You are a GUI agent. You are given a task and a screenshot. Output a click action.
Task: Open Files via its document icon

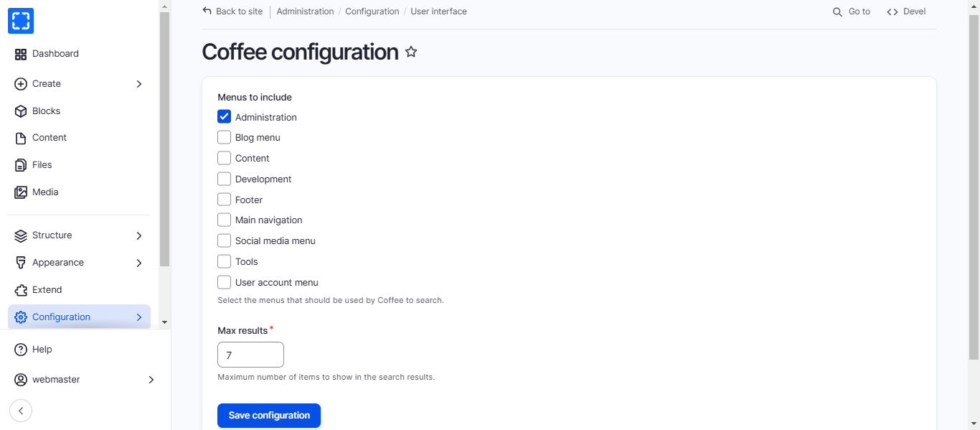21,165
